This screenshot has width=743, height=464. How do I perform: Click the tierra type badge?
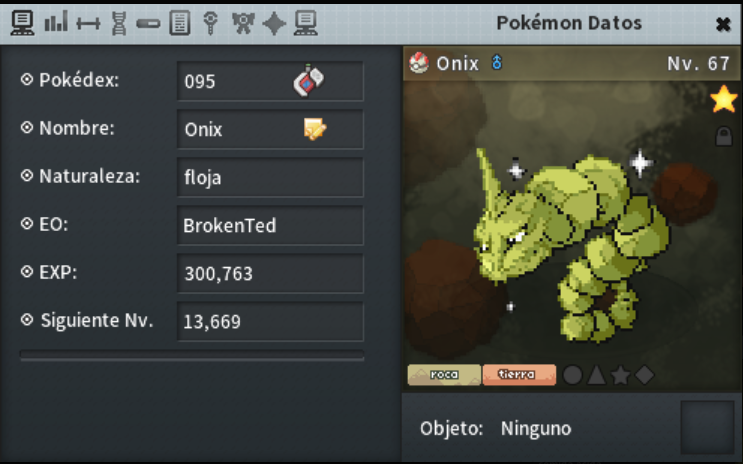coord(519,375)
